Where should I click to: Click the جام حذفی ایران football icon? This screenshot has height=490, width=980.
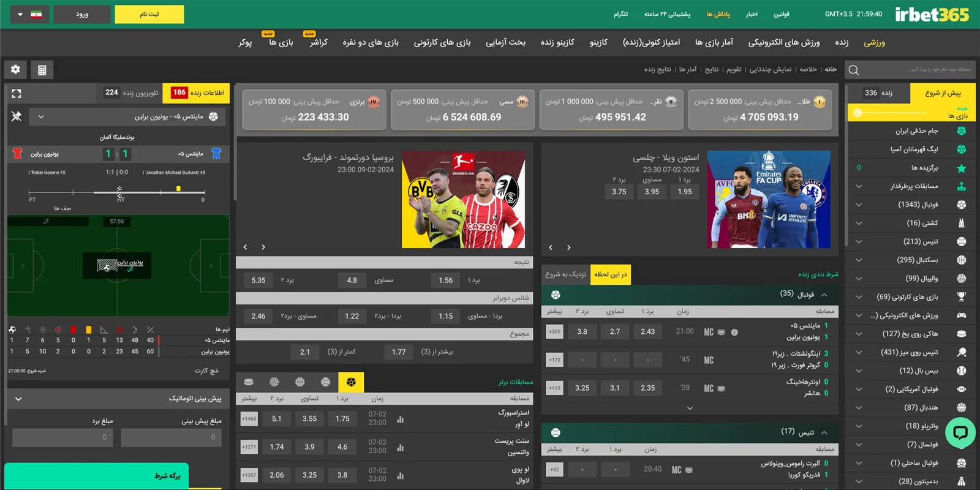pos(962,131)
